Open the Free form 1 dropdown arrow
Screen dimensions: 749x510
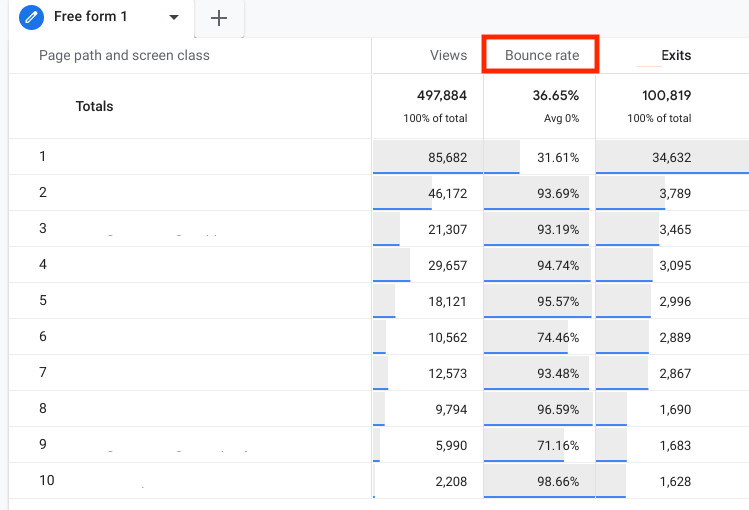[174, 18]
